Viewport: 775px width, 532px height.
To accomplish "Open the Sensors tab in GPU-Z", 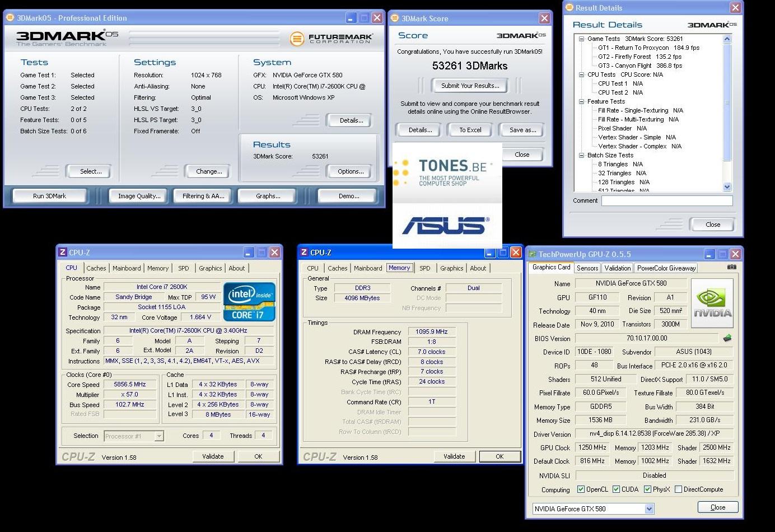I will tap(587, 268).
